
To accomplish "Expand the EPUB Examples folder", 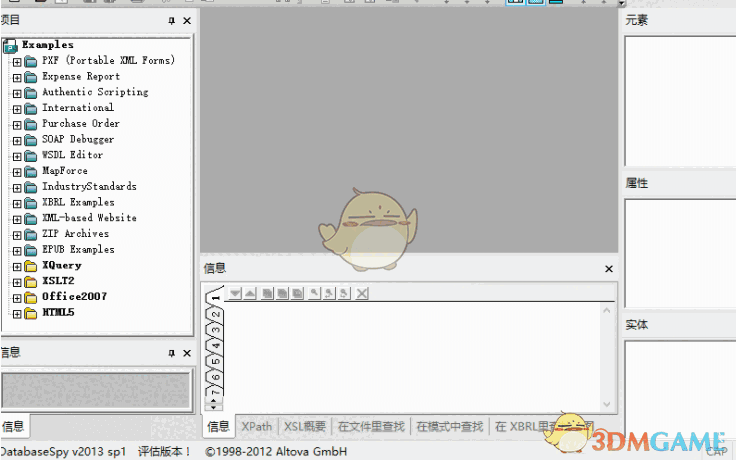I will (x=17, y=251).
